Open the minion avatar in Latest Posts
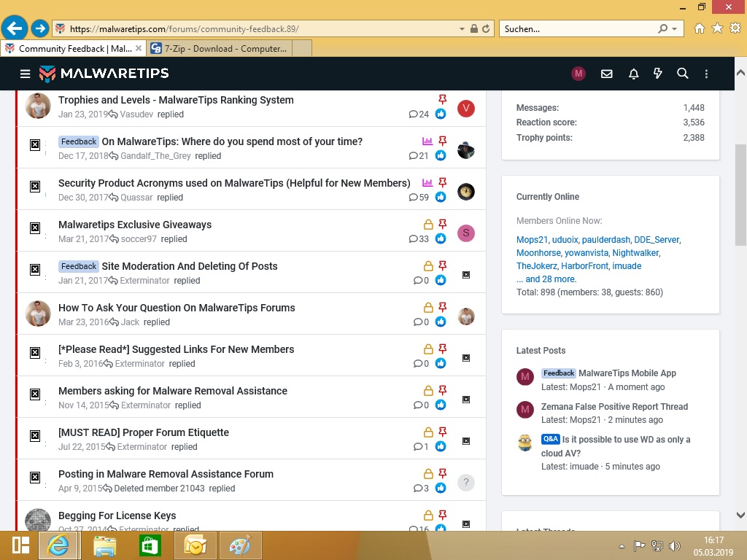Screen dimensions: 747x560 525,443
